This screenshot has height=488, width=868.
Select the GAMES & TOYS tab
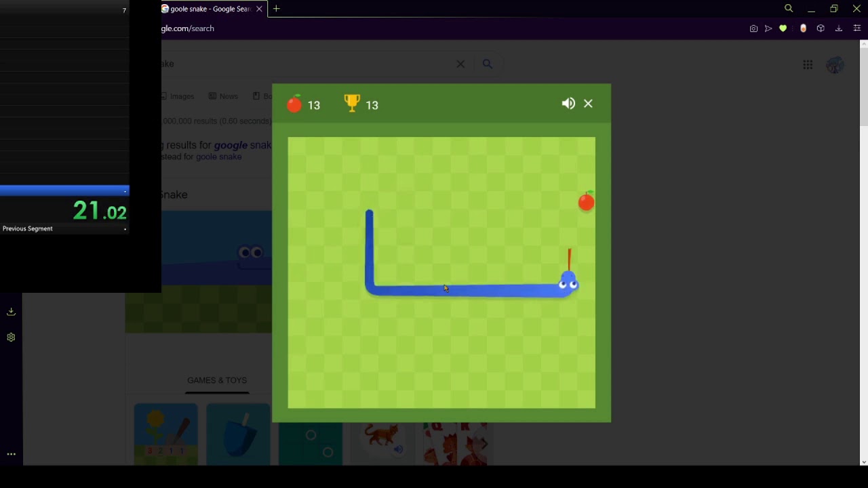coord(217,380)
